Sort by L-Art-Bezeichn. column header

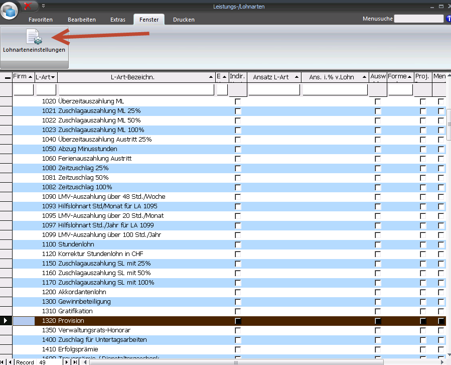136,77
